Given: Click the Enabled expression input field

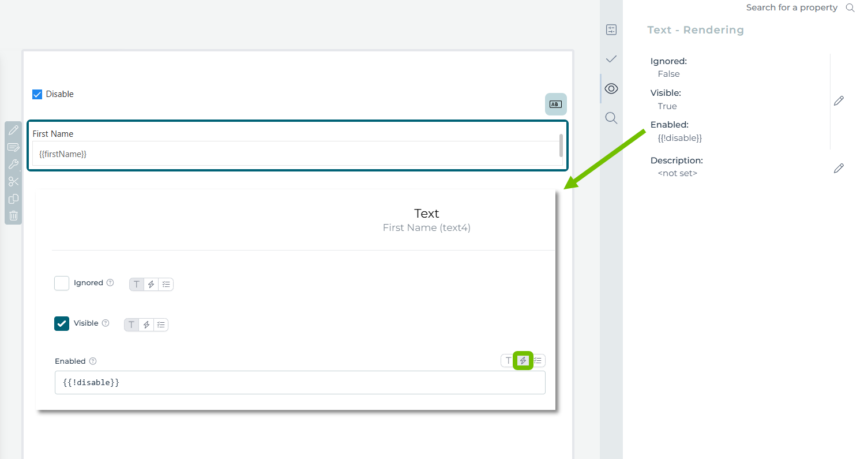Looking at the screenshot, I should 300,382.
